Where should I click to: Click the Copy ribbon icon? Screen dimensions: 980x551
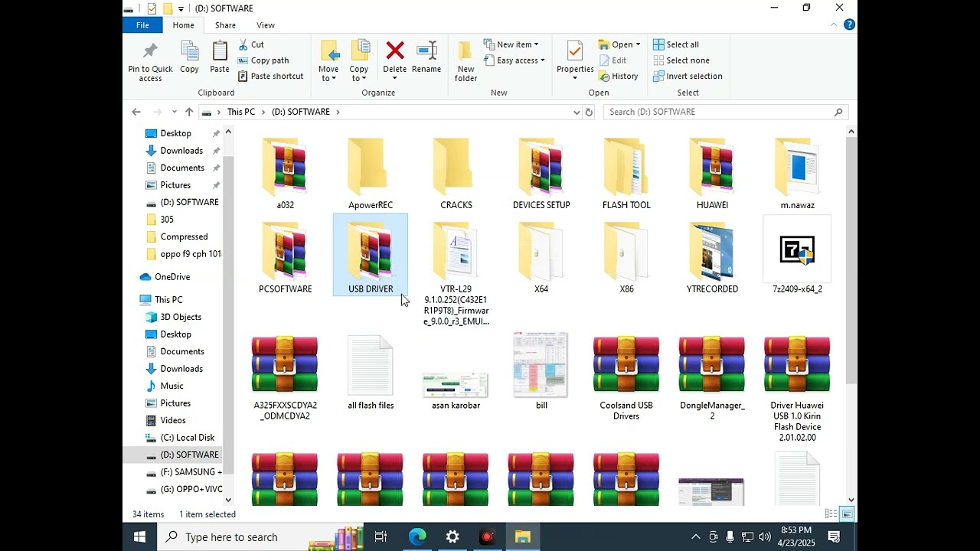(x=189, y=58)
